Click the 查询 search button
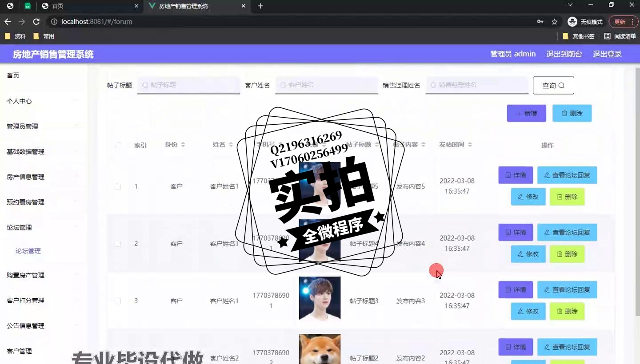This screenshot has height=364, width=640. point(553,85)
